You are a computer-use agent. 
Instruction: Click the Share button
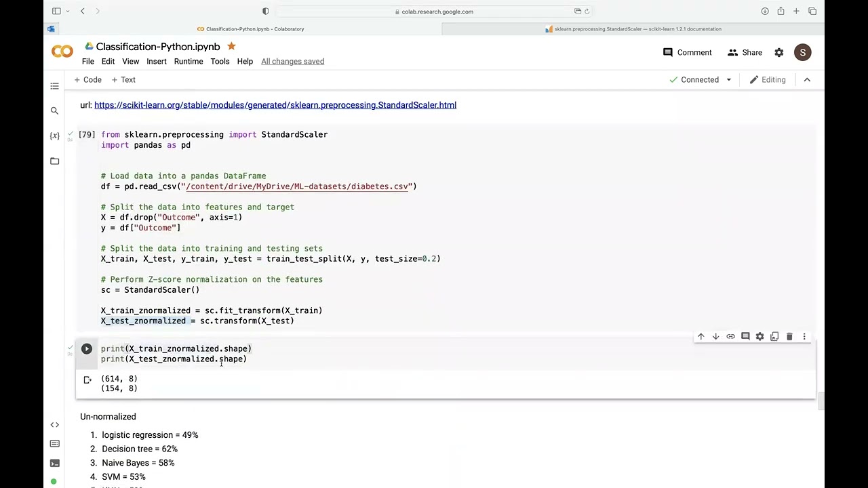point(745,52)
